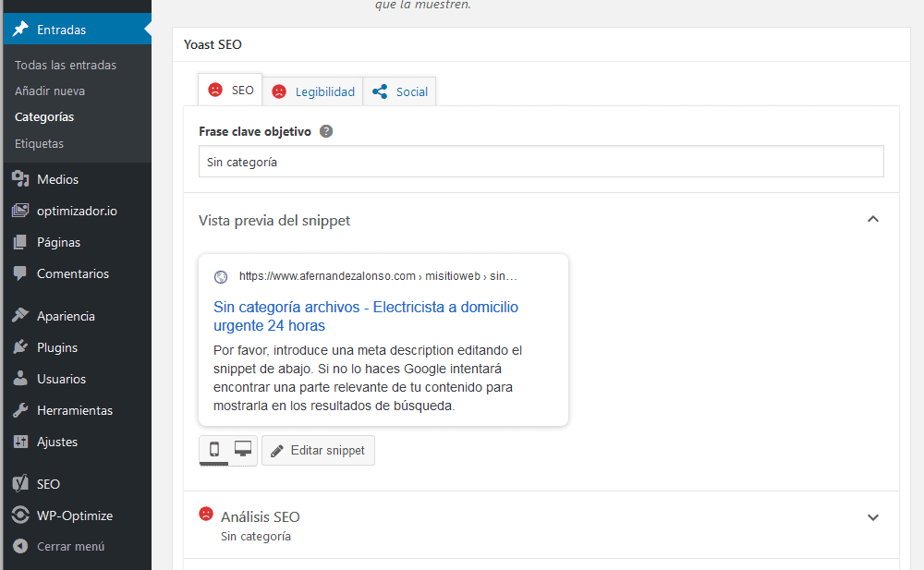Click the Apariencia paintbrush icon
The image size is (924, 570).
(x=20, y=315)
